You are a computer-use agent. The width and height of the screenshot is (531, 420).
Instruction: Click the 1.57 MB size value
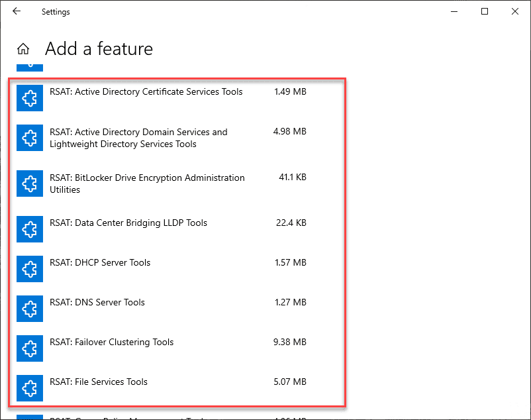(291, 262)
